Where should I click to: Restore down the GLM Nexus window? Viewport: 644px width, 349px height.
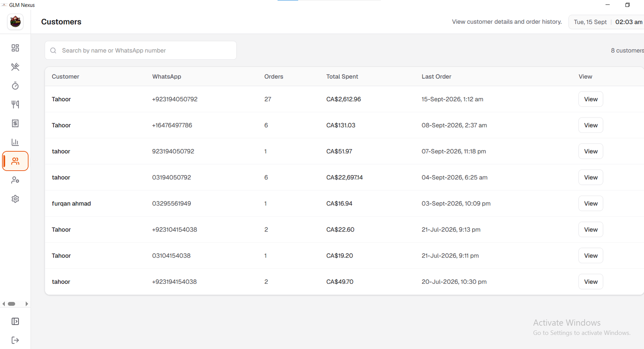[627, 5]
